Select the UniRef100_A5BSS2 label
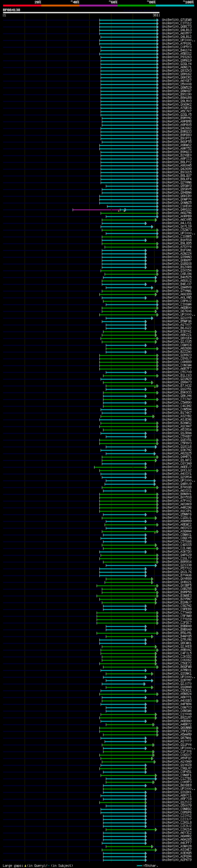This screenshot has height=868, width=197. coord(177,54)
